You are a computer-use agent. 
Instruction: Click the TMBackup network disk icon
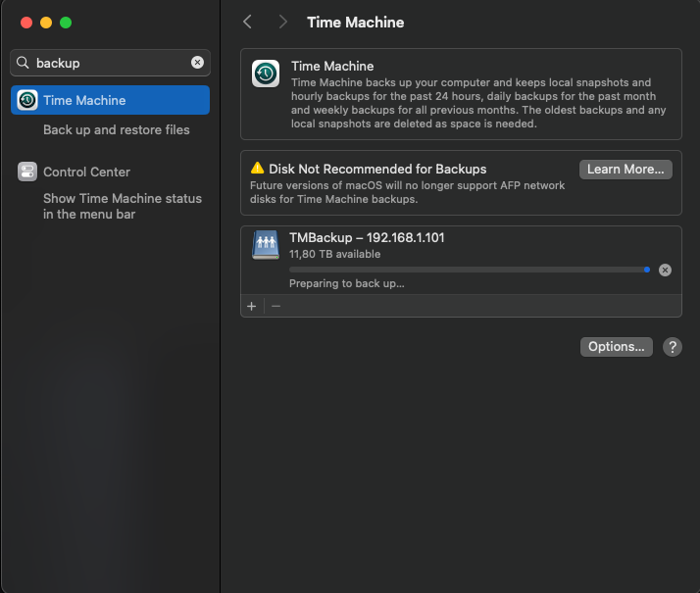(266, 244)
